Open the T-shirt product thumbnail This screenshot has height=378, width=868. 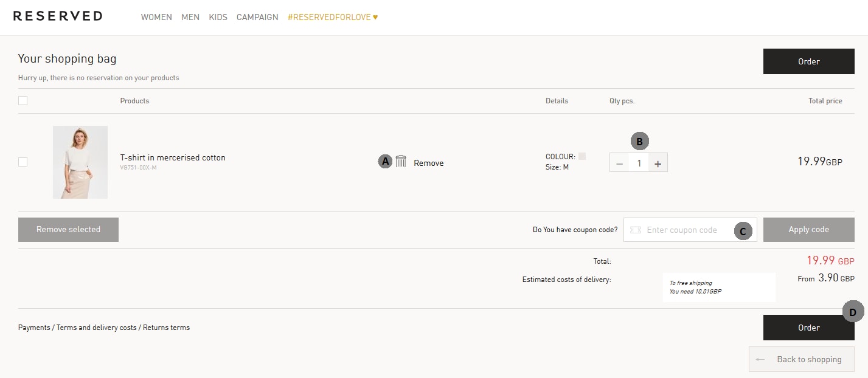tap(80, 162)
